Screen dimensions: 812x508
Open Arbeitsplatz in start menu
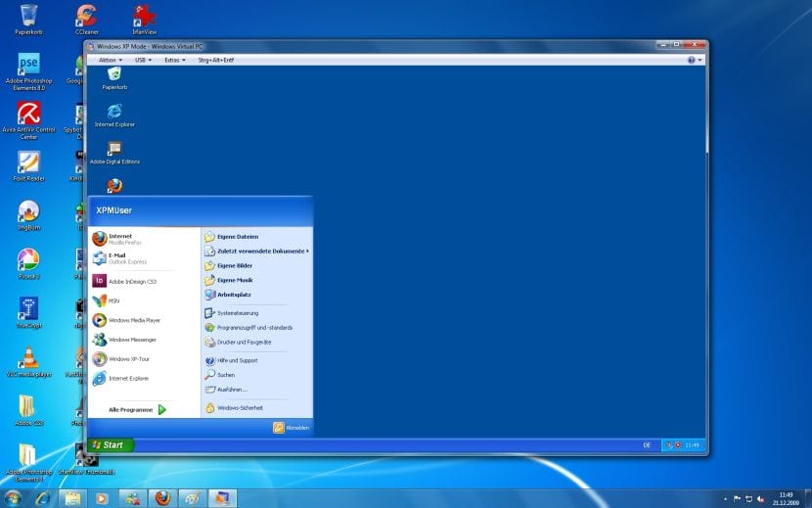(x=257, y=295)
